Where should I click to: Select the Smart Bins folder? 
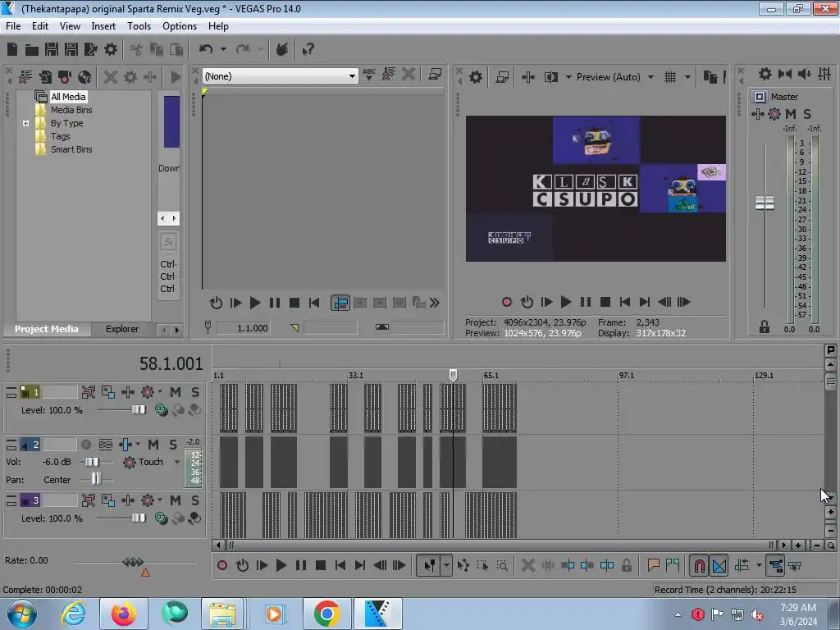click(71, 149)
